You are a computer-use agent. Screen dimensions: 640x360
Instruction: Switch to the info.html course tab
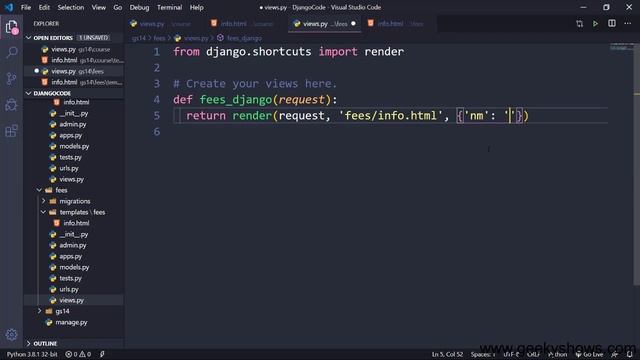[245, 24]
